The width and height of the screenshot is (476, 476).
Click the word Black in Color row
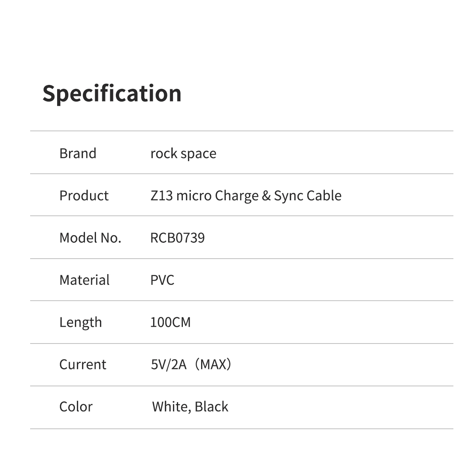pos(211,407)
